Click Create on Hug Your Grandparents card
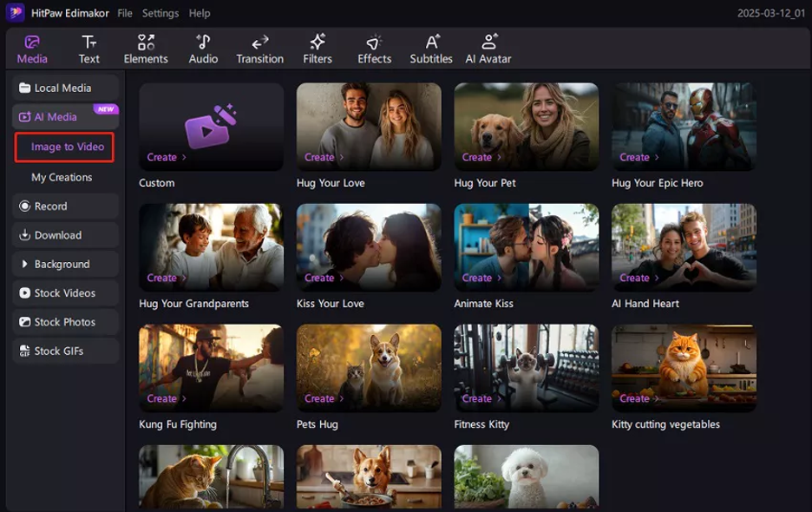 tap(167, 278)
